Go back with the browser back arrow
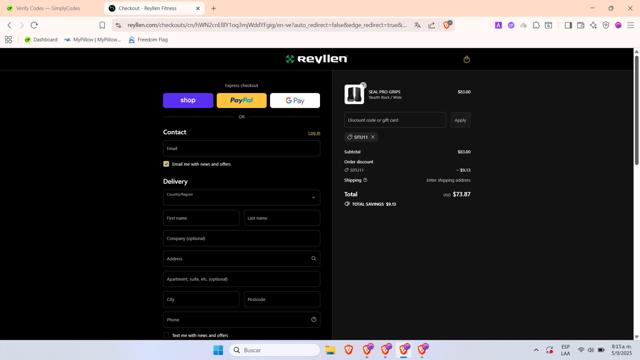 point(9,25)
